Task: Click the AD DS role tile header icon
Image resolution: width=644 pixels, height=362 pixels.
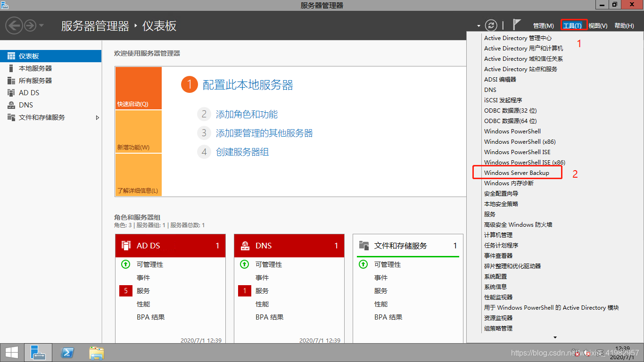Action: pos(126,246)
